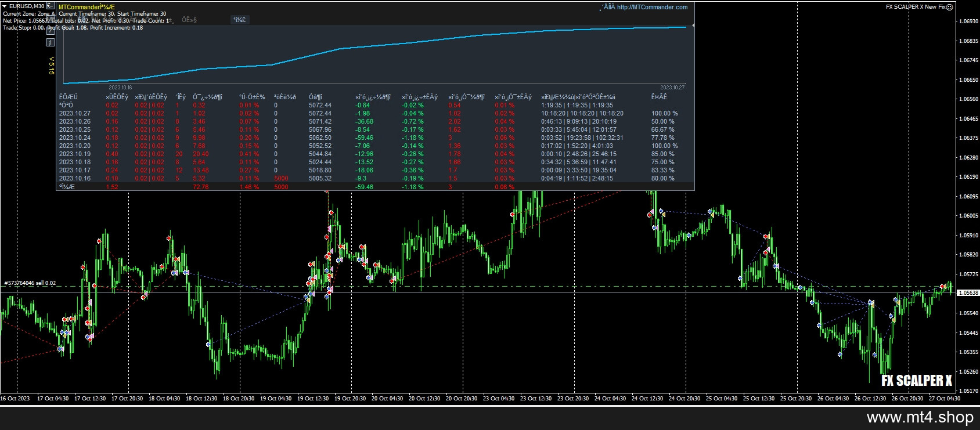
Task: Select the 2023.10.20 row date cell
Action: coord(75,146)
